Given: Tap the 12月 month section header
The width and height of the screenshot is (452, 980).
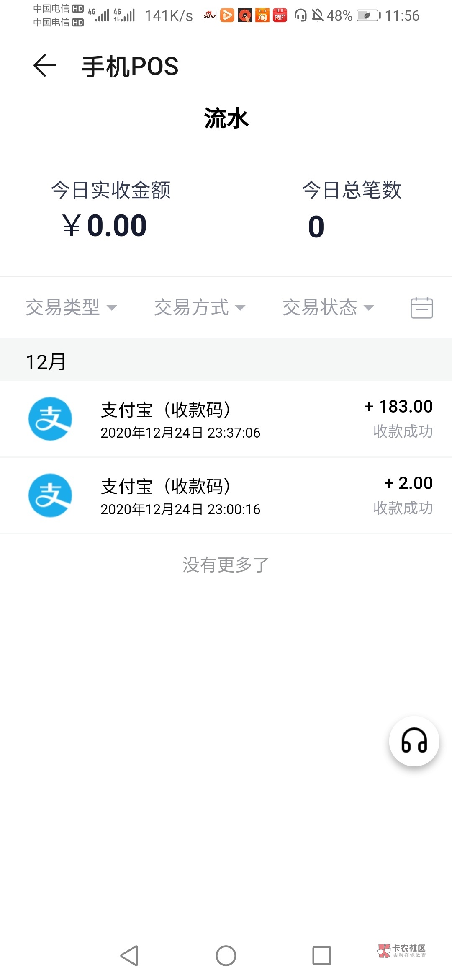Looking at the screenshot, I should pyautogui.click(x=46, y=361).
